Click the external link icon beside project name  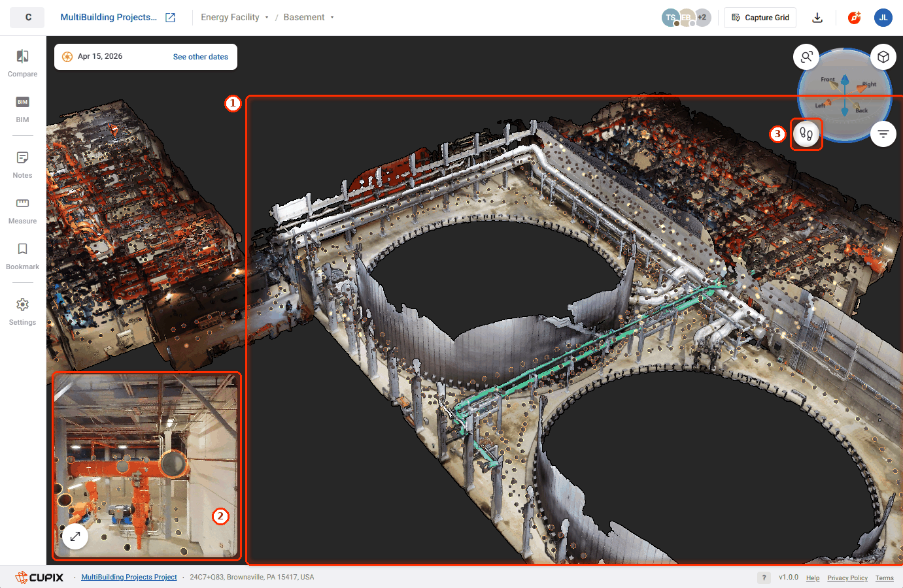(171, 18)
